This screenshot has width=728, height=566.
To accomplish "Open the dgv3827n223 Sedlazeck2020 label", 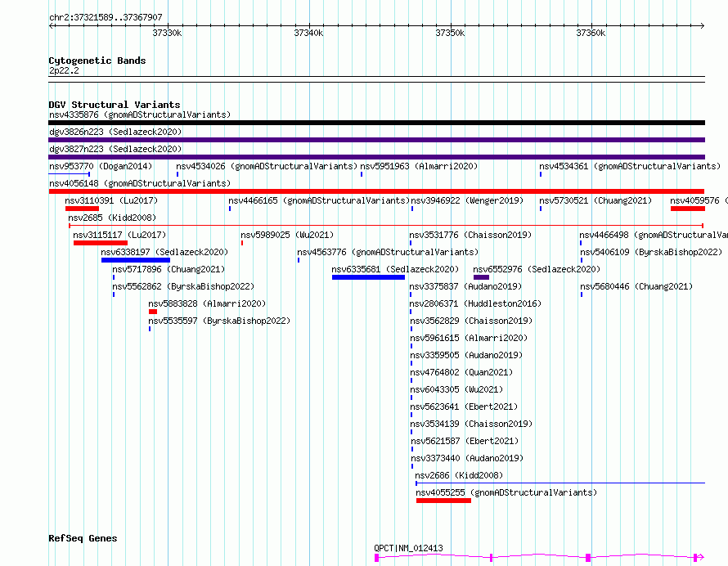I will 115,149.
